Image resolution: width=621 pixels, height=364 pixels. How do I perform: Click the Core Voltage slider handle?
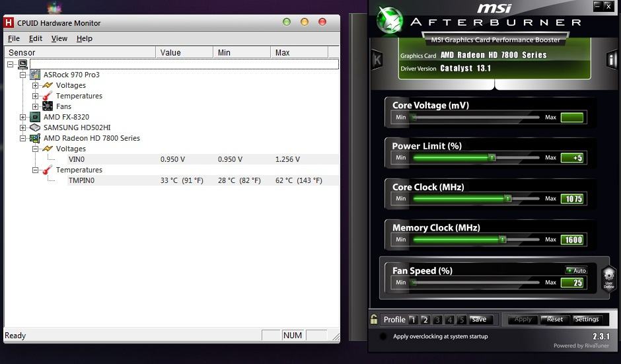(x=414, y=117)
